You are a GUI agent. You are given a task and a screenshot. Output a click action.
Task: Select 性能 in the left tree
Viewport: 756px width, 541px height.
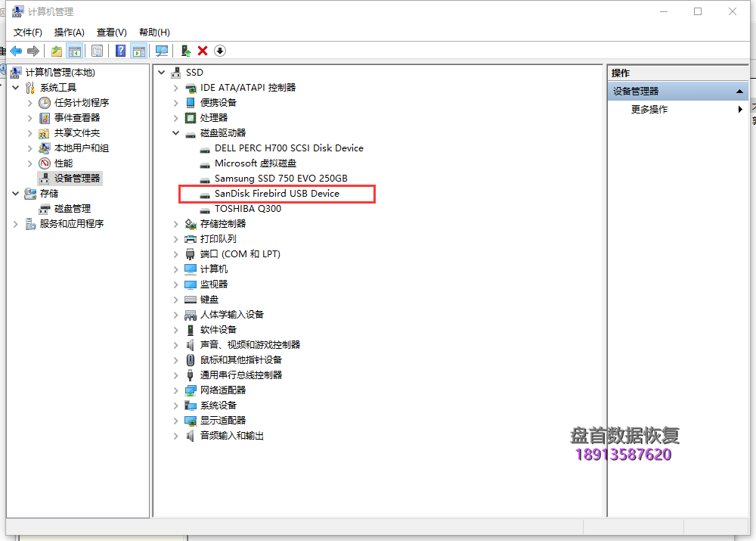tap(64, 163)
